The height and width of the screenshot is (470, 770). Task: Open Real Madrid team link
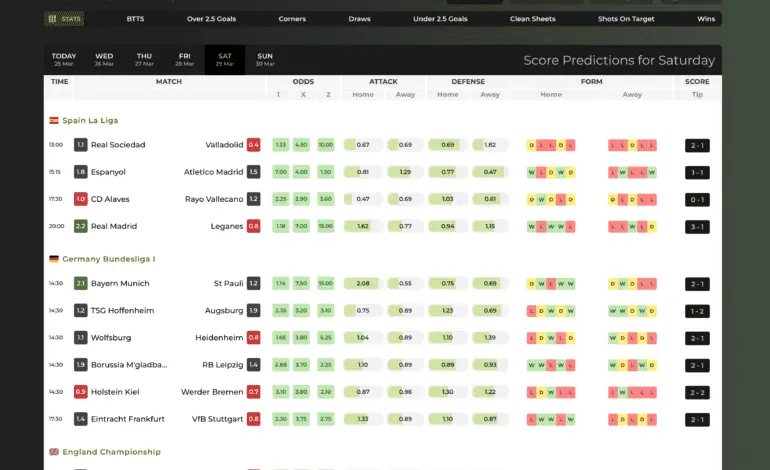114,226
